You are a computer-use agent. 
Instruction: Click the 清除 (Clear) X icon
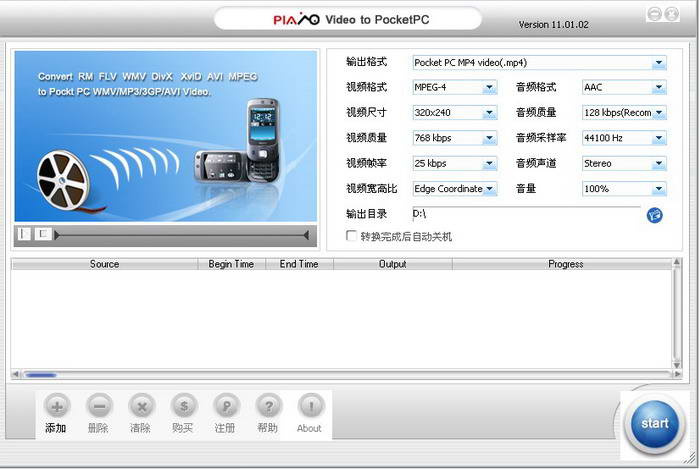(141, 407)
